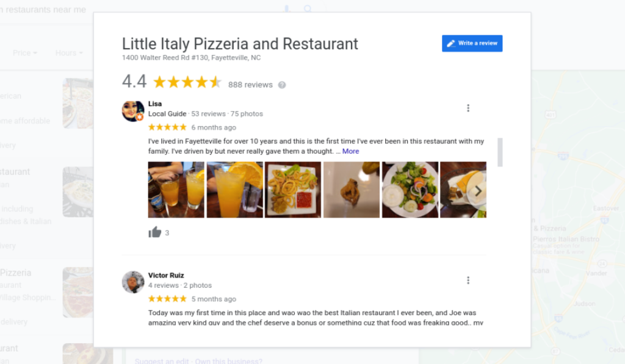Open the salad plate photo
The image size is (625, 364).
point(410,190)
